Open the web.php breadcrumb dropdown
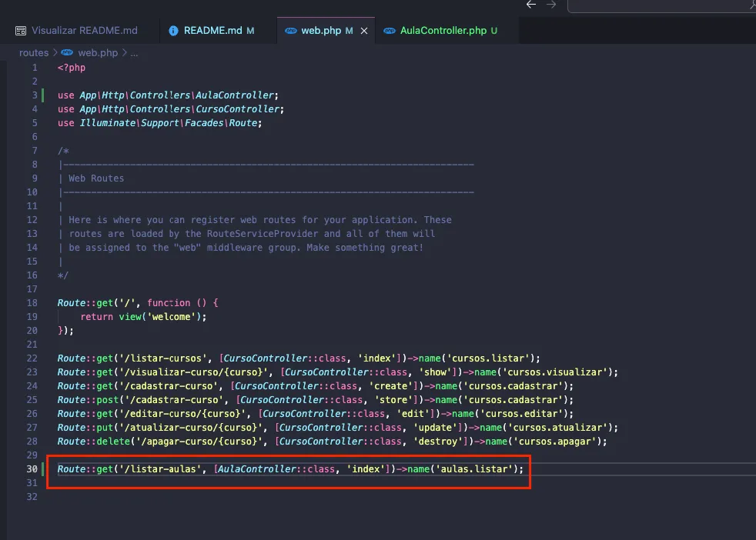Viewport: 756px width, 540px height. click(98, 53)
